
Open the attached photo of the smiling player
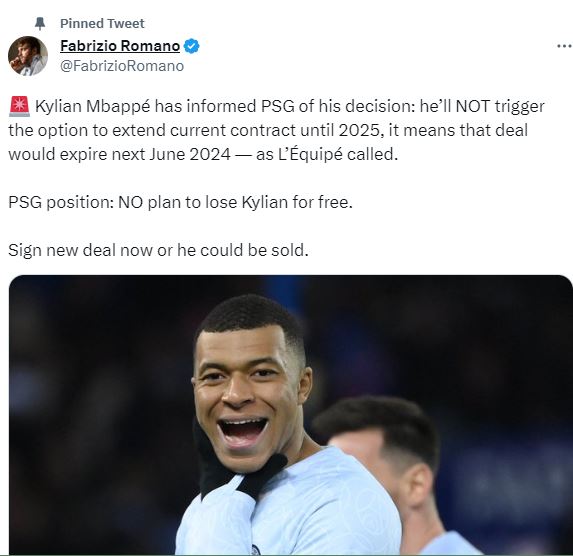[x=291, y=415]
